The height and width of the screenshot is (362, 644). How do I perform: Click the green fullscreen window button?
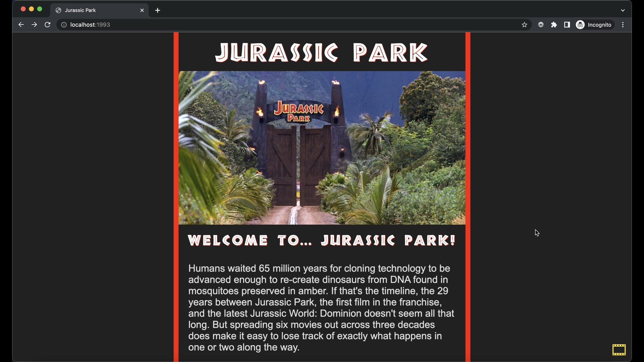pos(40,9)
